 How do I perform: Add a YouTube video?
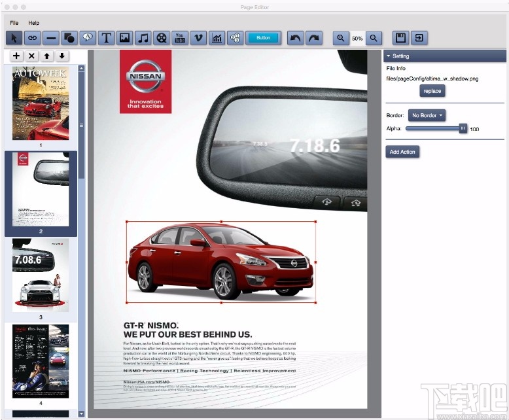pos(180,38)
